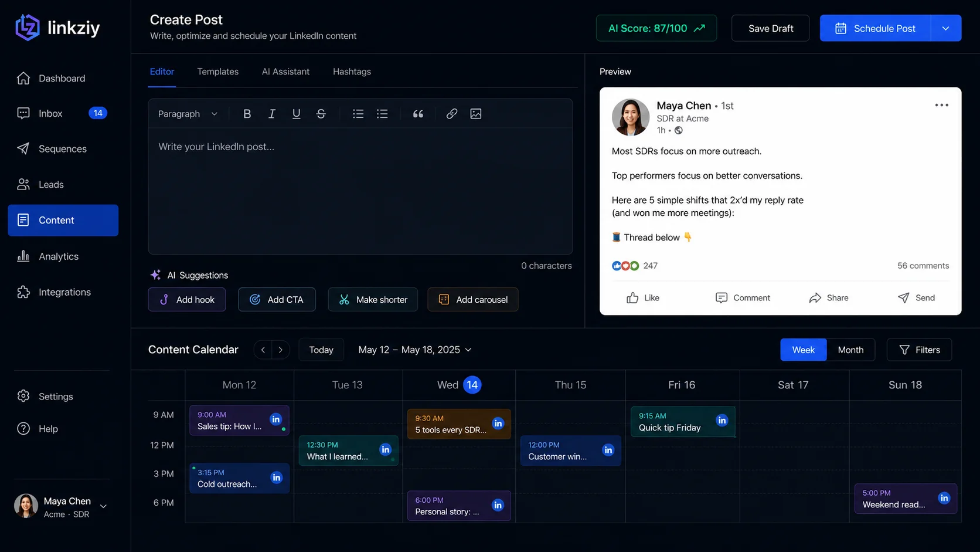Click the LinkedIn icon on the Weekend read post
Image resolution: width=980 pixels, height=552 pixels.
coord(944,498)
